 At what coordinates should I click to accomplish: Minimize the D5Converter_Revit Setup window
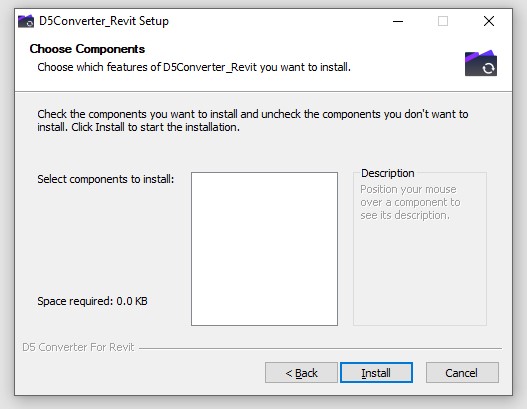(x=398, y=21)
